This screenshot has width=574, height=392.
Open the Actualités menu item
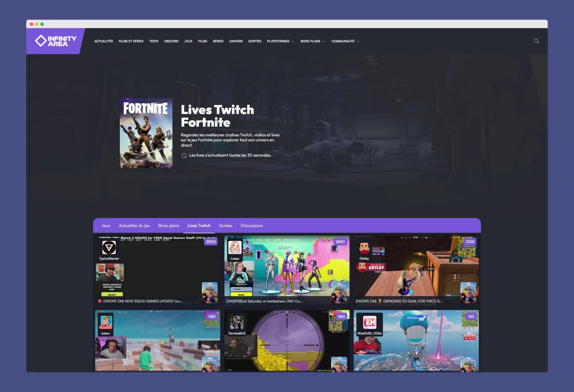104,41
